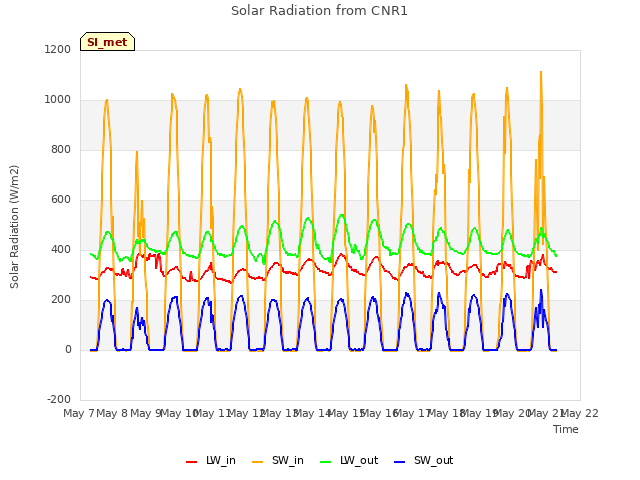Click the y-axis title Solar Radiation (W/m2)
This screenshot has height=480, width=640.
[14, 227]
